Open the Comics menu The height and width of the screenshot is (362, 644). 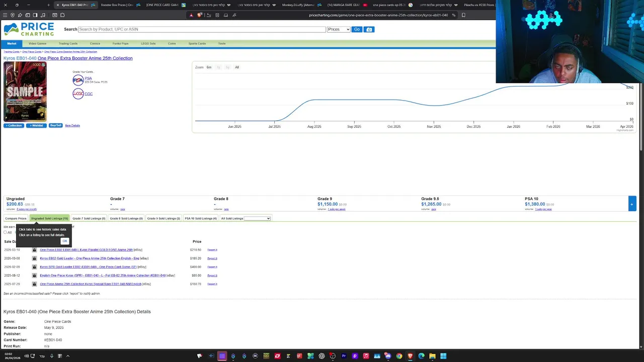click(95, 43)
